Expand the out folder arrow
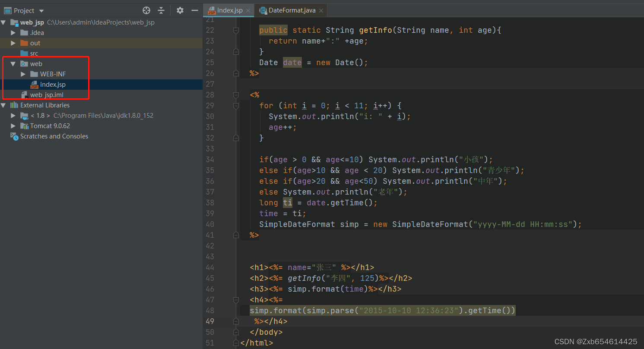 coord(13,43)
